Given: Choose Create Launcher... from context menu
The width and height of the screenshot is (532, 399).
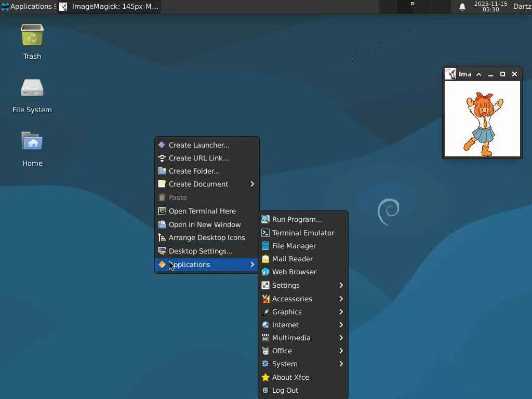Looking at the screenshot, I should [207, 145].
